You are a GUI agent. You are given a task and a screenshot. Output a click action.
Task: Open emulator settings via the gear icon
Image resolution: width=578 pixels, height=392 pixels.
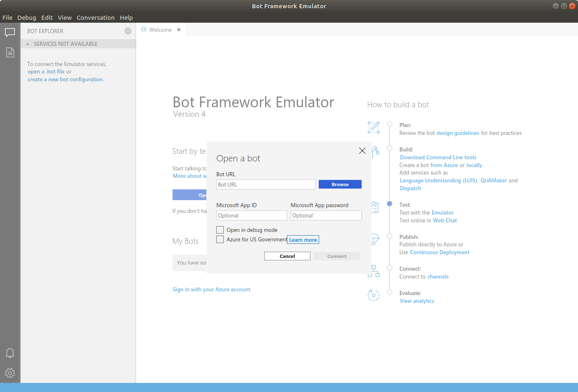tap(10, 373)
